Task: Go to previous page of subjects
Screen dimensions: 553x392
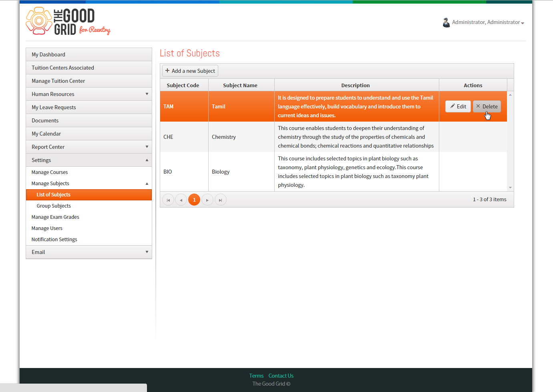Action: [181, 200]
